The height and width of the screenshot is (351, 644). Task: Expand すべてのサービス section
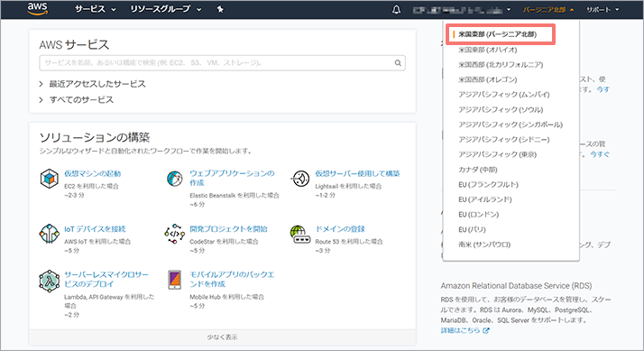tap(77, 99)
